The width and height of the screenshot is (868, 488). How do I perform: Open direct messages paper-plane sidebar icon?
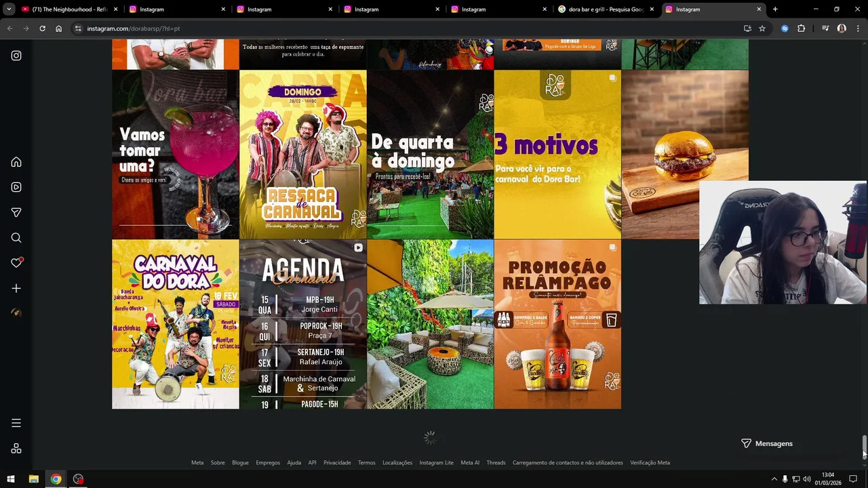16,212
